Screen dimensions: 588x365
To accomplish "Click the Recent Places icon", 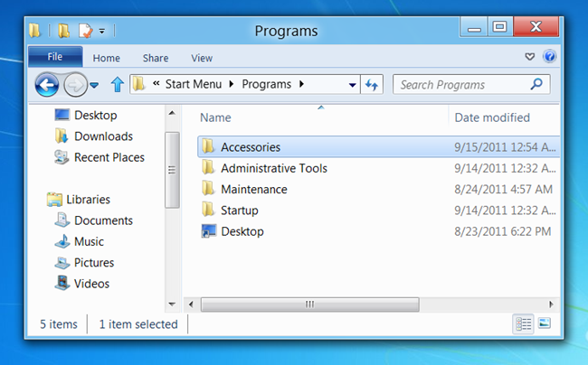I will pyautogui.click(x=62, y=157).
